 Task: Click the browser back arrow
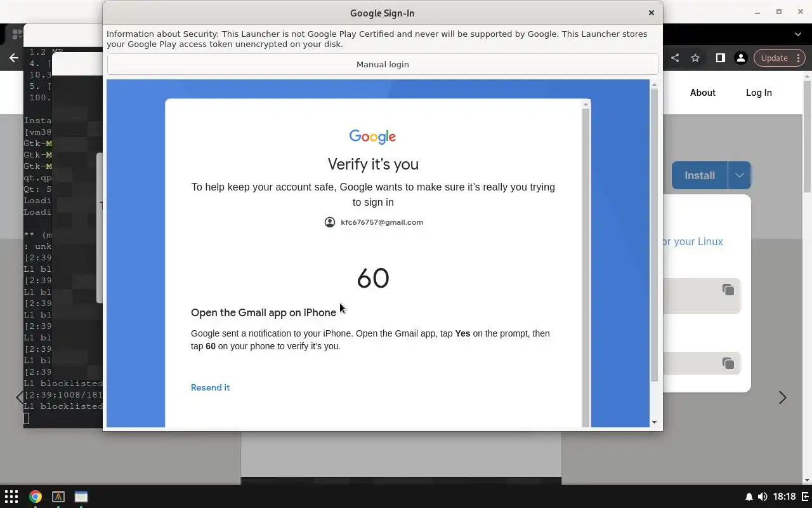pyautogui.click(x=14, y=58)
